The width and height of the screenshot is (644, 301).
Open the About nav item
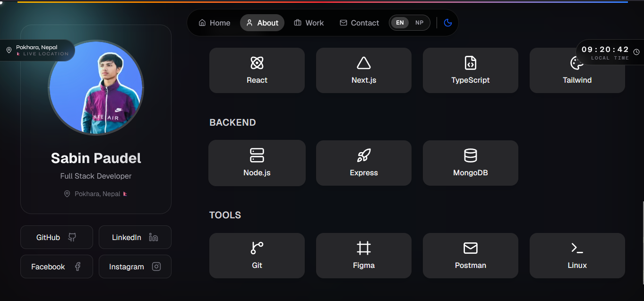click(262, 23)
